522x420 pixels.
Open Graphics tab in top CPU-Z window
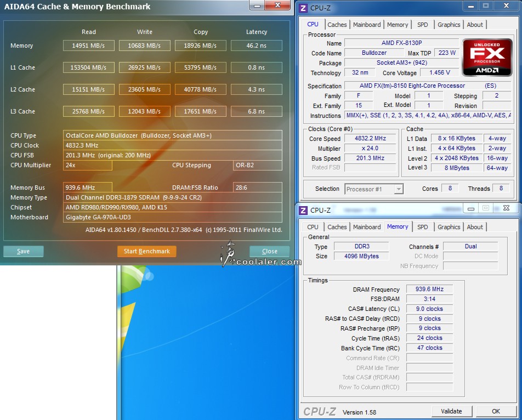pos(449,25)
